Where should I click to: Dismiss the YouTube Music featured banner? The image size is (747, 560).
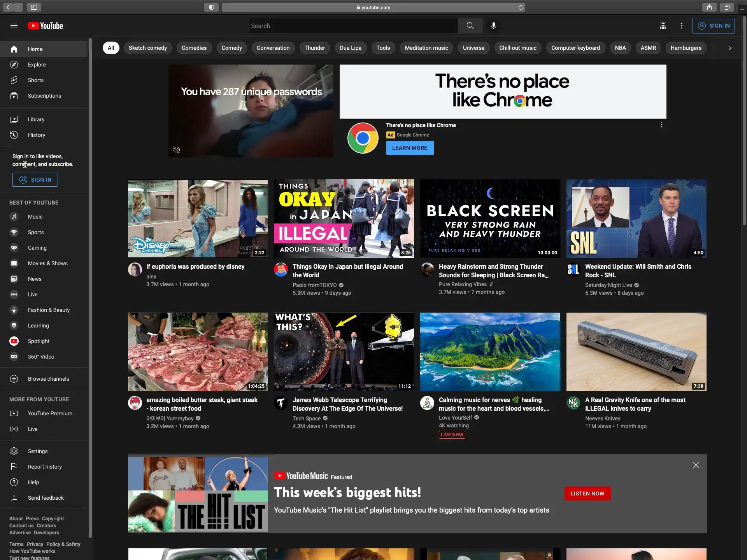pyautogui.click(x=696, y=465)
